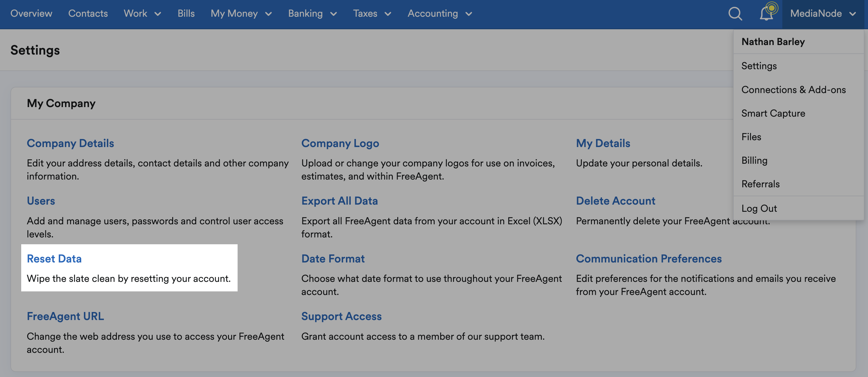Screen dimensions: 868x377
Task: Open the search magnifier icon
Action: click(x=735, y=14)
